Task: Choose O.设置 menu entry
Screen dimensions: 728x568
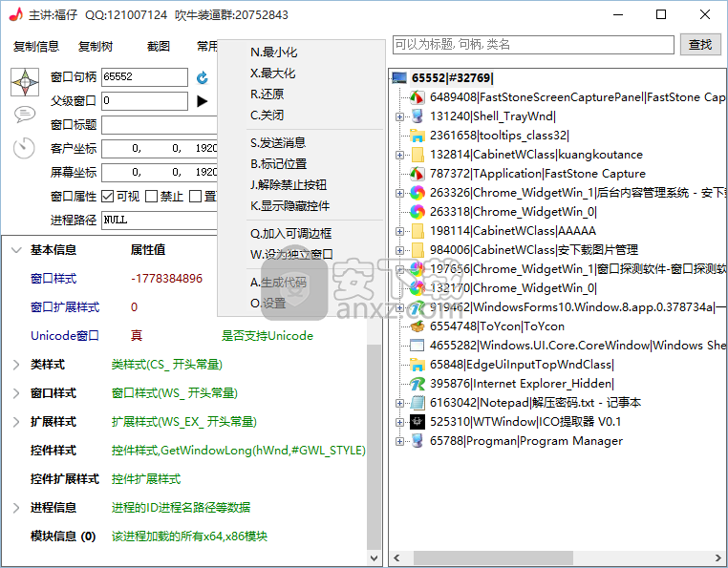Action: 301,303
